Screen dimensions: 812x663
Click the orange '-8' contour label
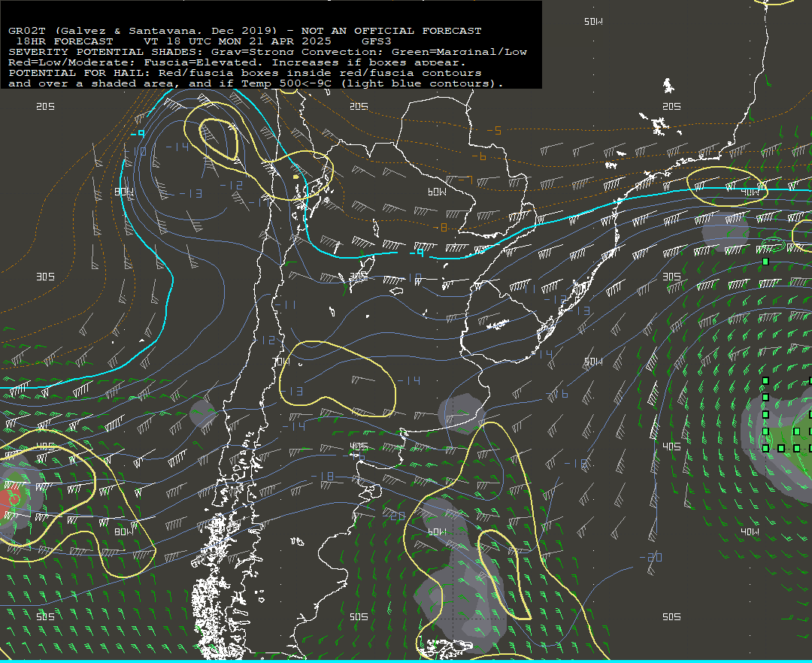[440, 228]
